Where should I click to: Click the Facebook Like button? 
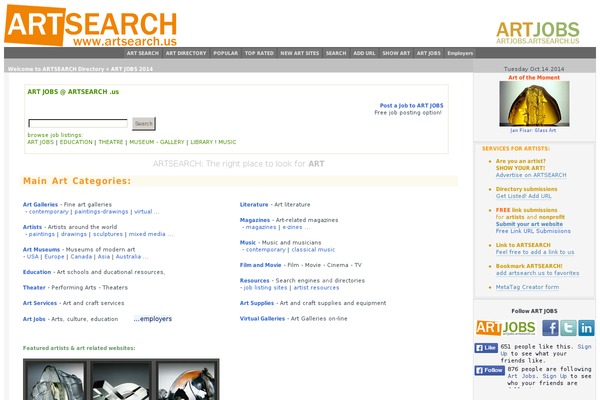click(486, 348)
